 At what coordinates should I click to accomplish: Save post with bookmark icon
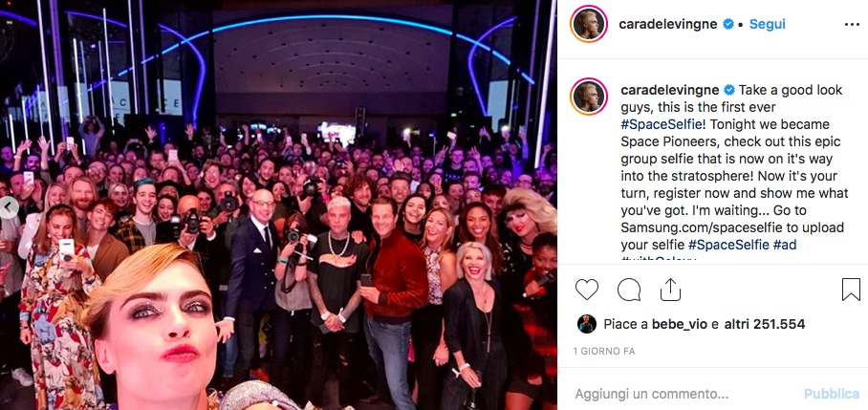point(851,290)
